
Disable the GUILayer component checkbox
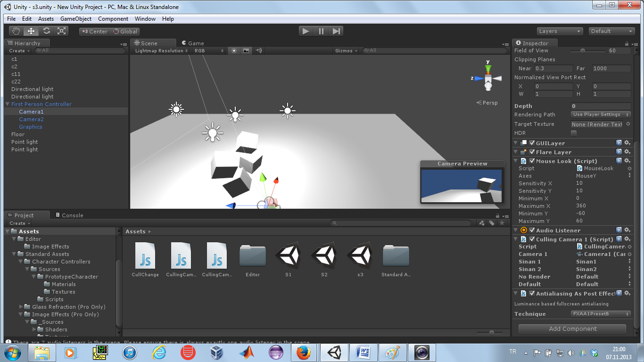(x=532, y=143)
